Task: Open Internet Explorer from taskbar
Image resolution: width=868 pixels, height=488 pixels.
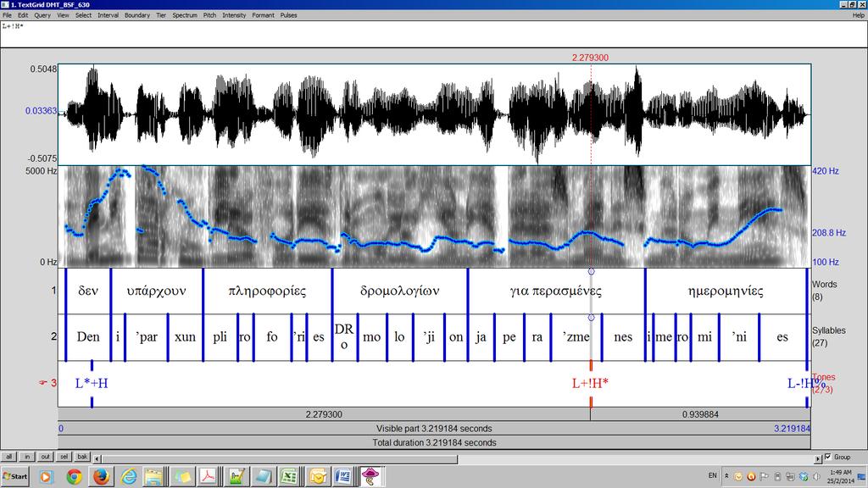Action: [129, 476]
